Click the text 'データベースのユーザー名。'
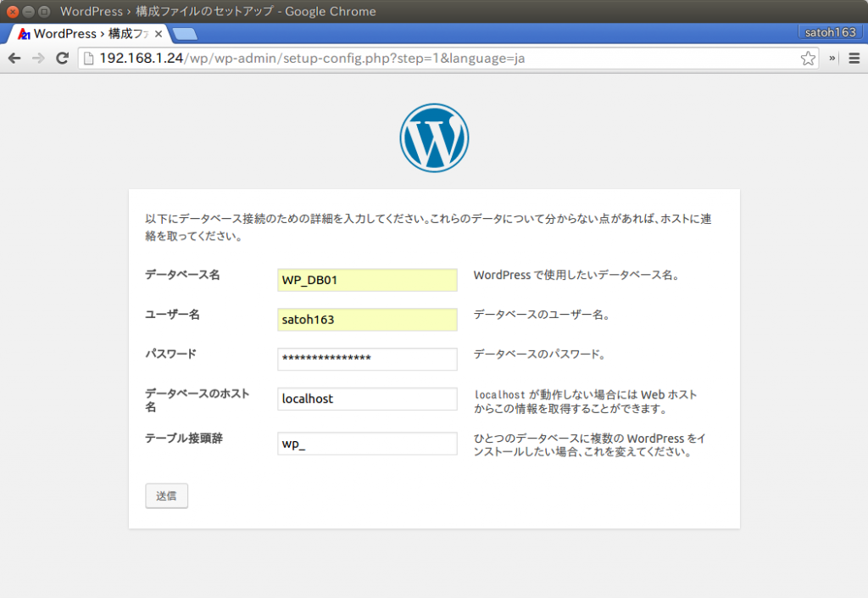The image size is (868, 598). pos(542,315)
